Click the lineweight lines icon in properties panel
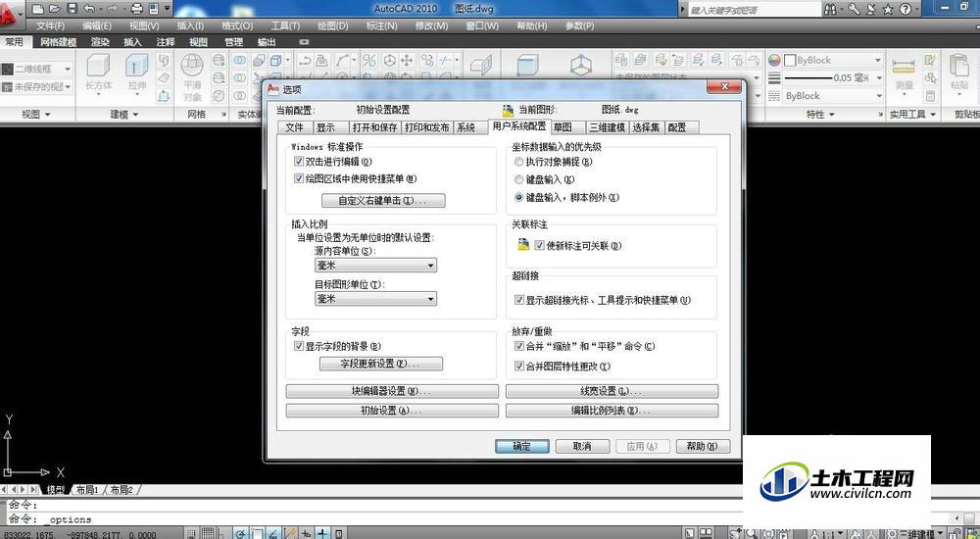Image resolution: width=980 pixels, height=539 pixels. coord(774,78)
